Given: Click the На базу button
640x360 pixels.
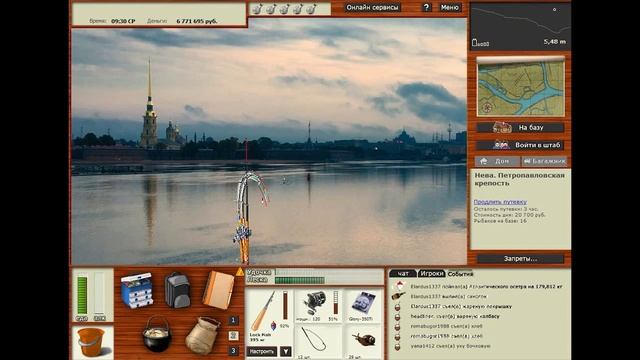Looking at the screenshot, I should [520, 127].
